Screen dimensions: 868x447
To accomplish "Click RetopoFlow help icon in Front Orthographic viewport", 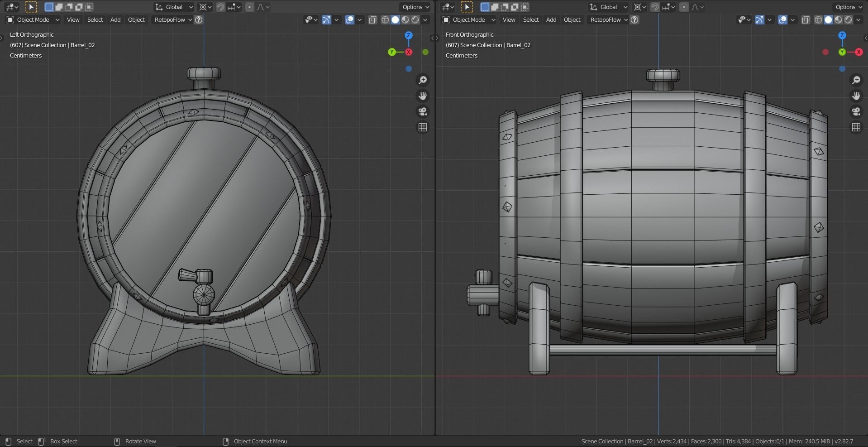I will click(634, 19).
